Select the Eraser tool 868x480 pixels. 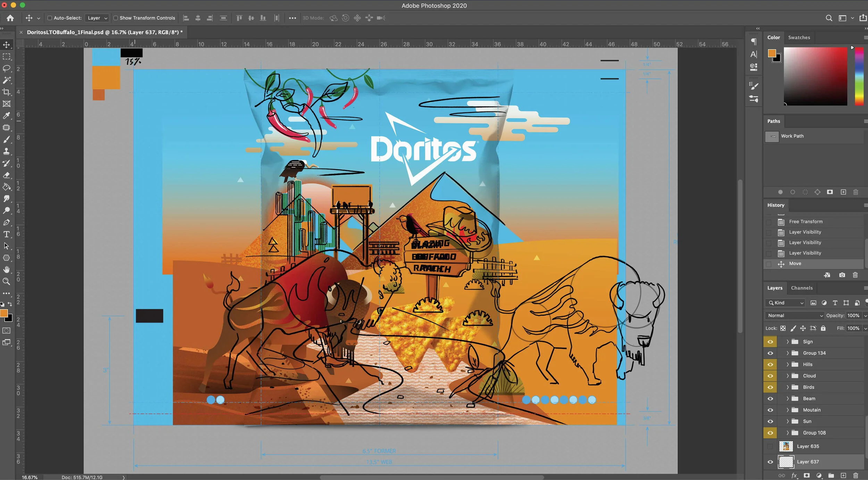7,175
